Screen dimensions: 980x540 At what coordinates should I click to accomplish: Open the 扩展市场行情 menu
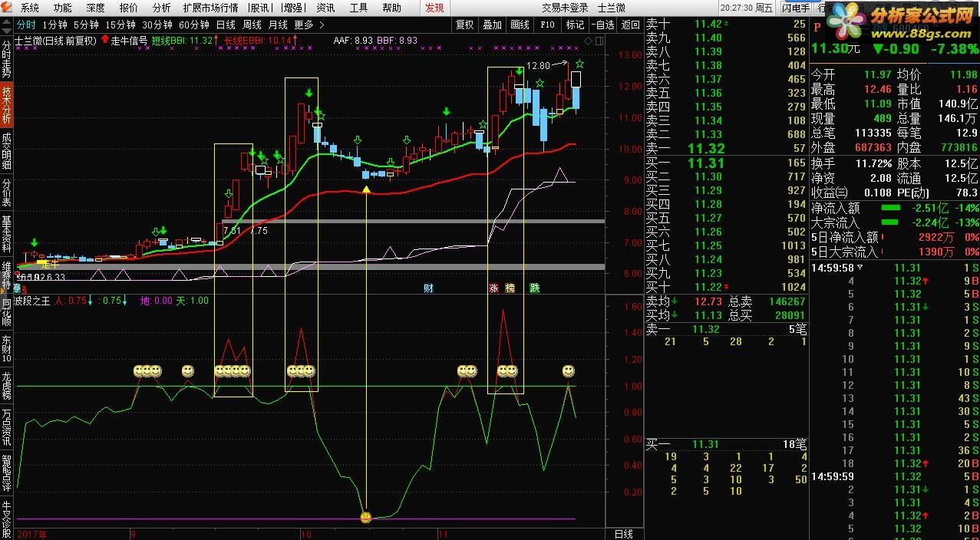[210, 8]
